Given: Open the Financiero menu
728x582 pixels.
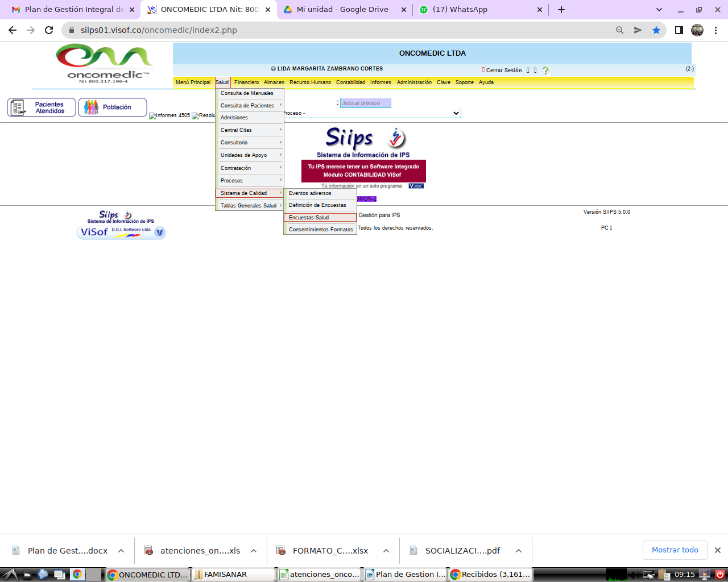Looking at the screenshot, I should click(x=246, y=82).
